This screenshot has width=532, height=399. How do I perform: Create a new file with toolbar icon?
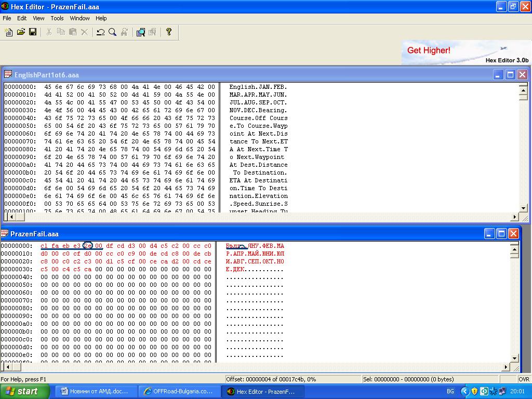pos(9,32)
